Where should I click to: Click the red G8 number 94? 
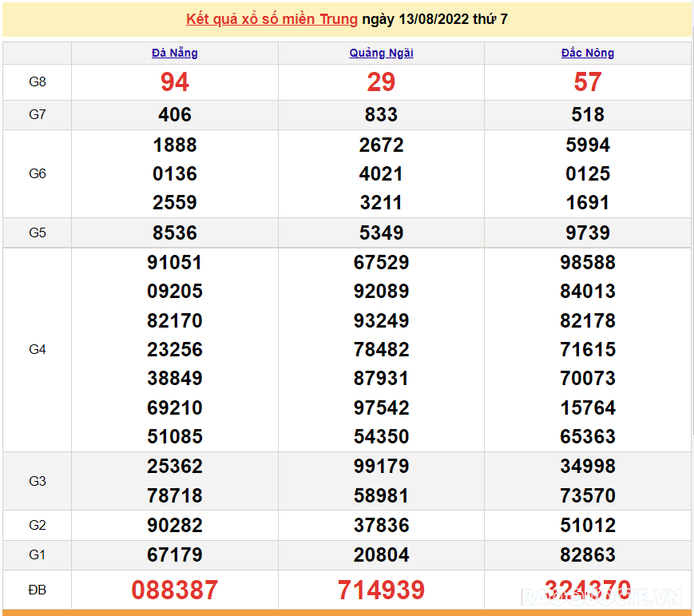pyautogui.click(x=174, y=82)
